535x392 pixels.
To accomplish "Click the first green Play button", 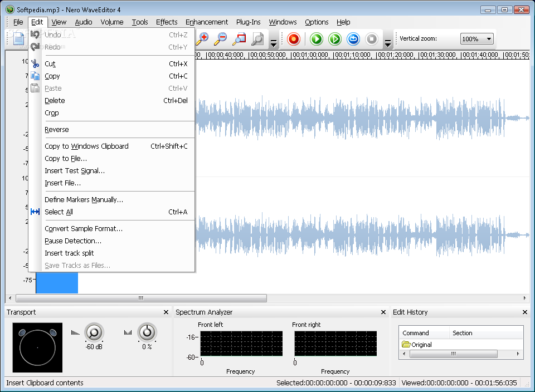I will 317,39.
